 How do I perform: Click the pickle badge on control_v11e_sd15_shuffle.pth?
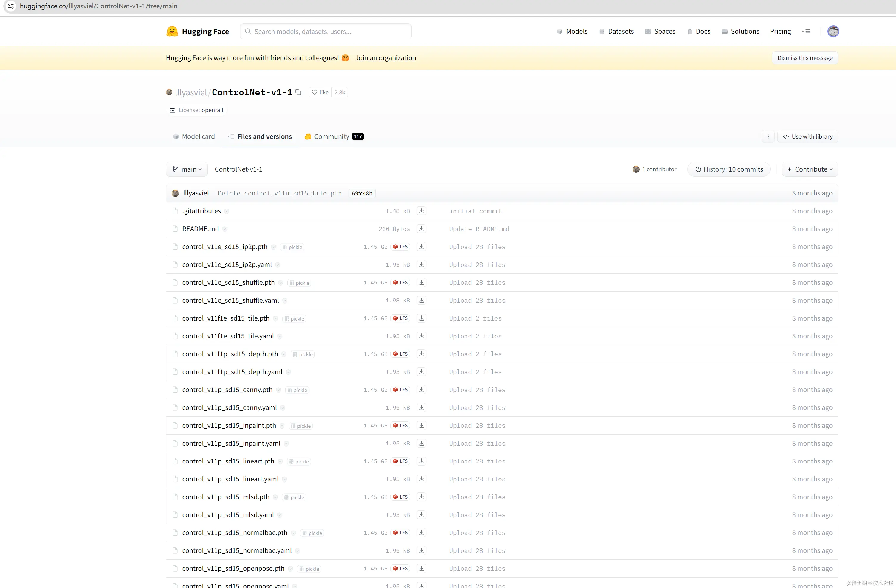click(299, 283)
